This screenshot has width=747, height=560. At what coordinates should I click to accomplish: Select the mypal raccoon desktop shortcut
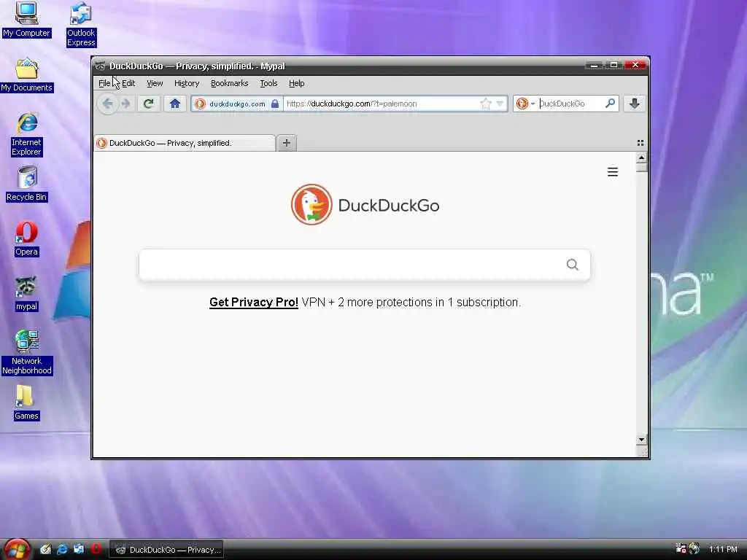pos(26,294)
